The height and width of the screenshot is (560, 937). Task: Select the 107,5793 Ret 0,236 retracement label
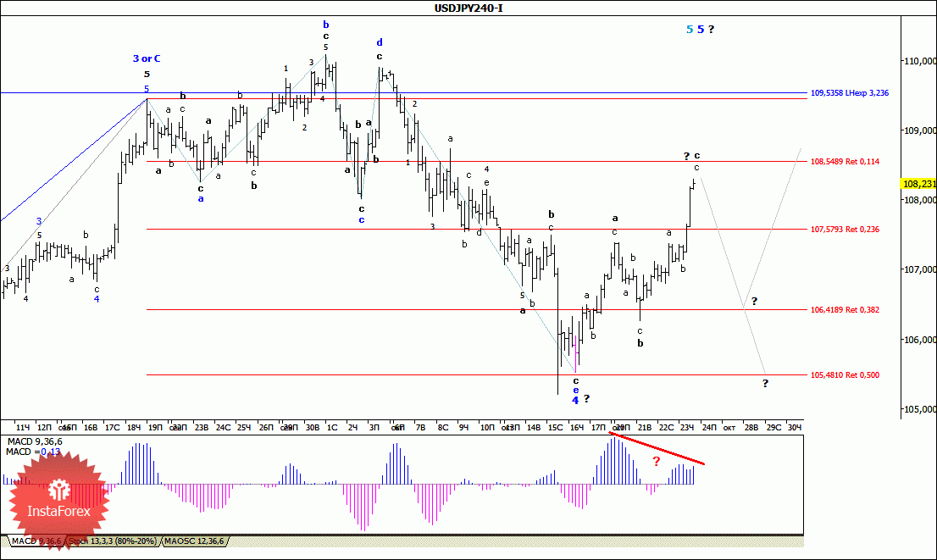(845, 230)
